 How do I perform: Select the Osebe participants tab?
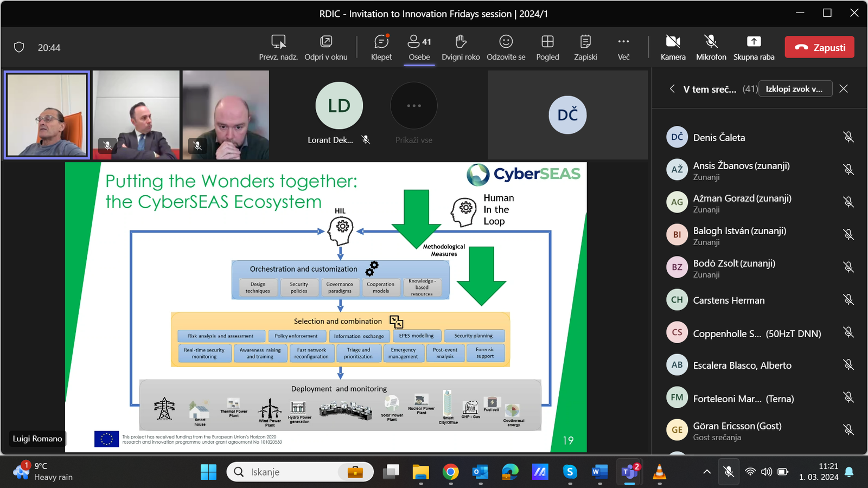[419, 47]
